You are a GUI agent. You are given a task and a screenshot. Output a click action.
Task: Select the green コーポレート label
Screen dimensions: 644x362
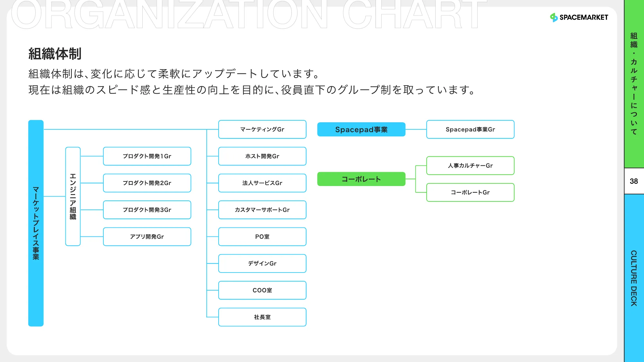tap(361, 179)
